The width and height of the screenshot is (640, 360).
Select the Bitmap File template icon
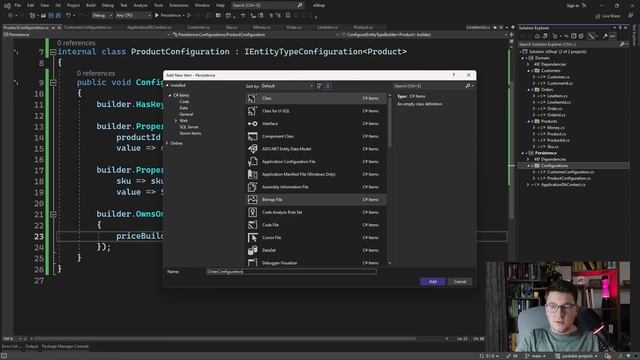[253, 200]
